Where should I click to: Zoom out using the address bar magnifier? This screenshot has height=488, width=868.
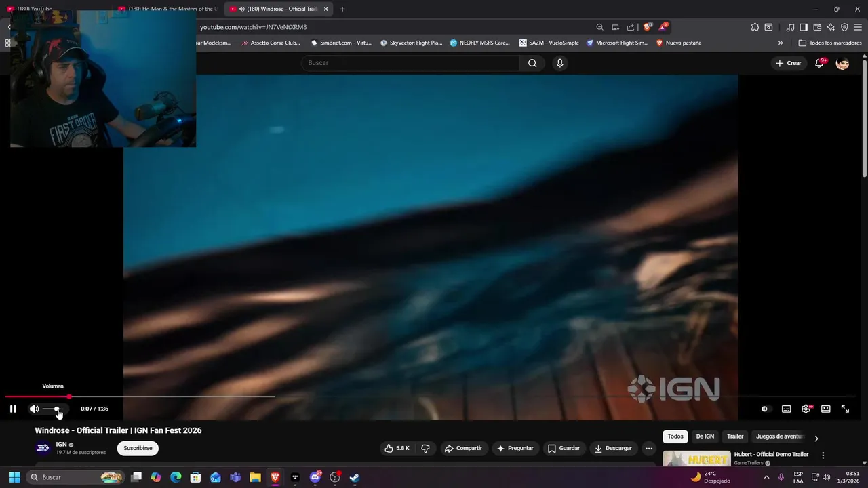click(x=599, y=27)
